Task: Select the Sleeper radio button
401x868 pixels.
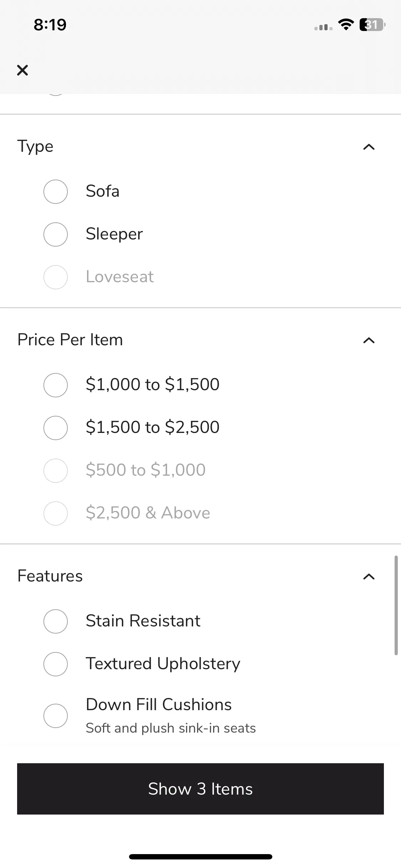Action: (56, 234)
